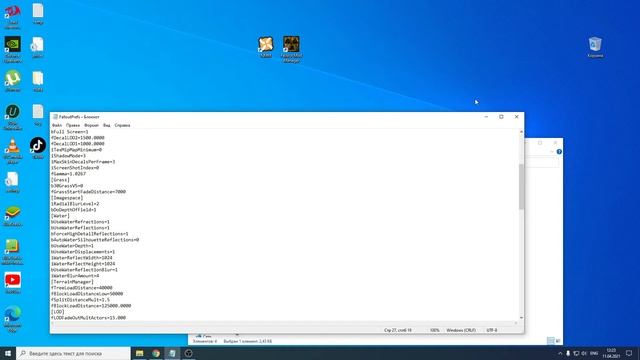Open the taskbar clock and date
The width and height of the screenshot is (640, 360).
pyautogui.click(x=611, y=353)
